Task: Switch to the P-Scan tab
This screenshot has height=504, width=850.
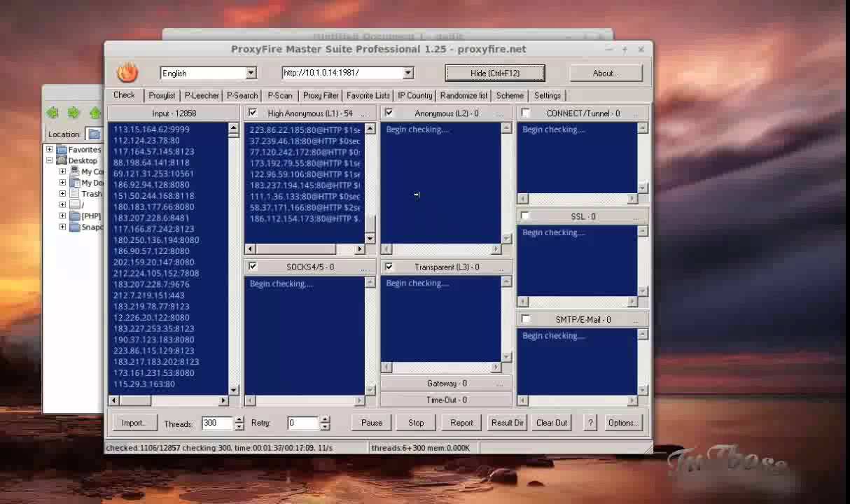Action: click(x=280, y=95)
